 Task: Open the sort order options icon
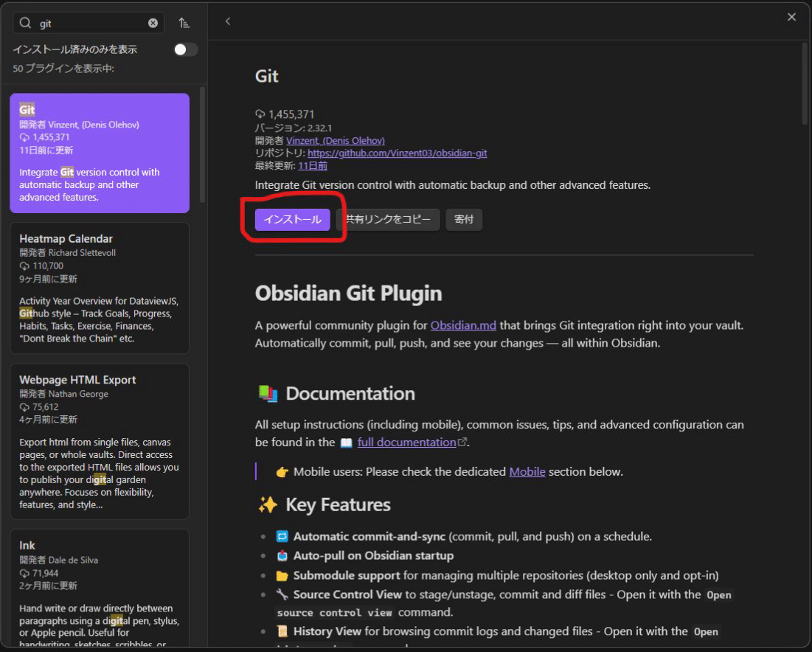[x=184, y=24]
